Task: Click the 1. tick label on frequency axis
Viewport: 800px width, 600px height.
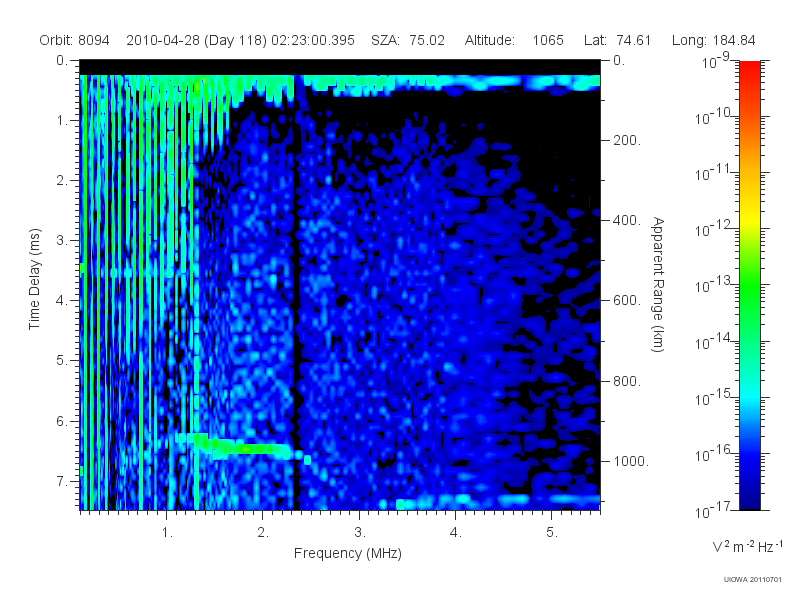Action: coord(167,533)
